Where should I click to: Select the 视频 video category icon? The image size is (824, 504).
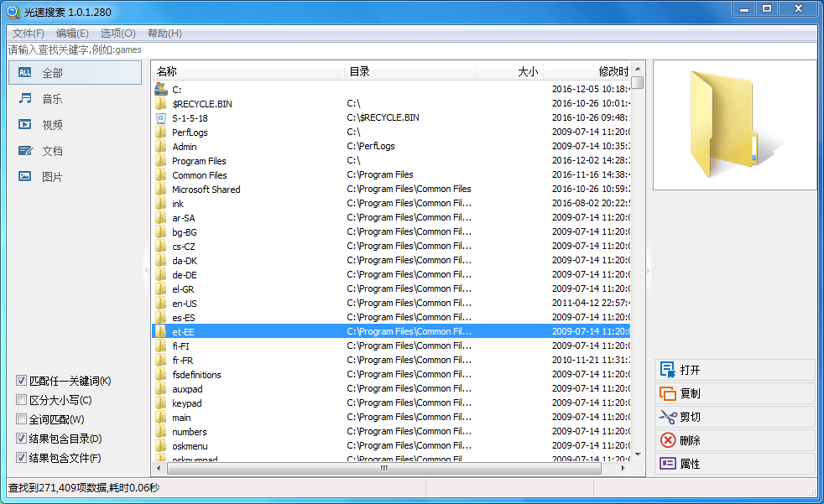(25, 125)
